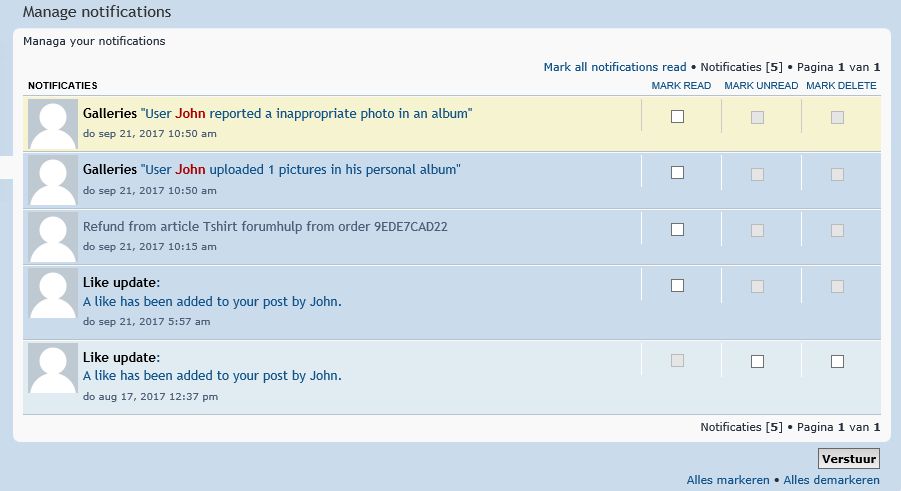Viewport: 901px width, 491px height.
Task: Check Mark Delete for aug 17 like update
Action: point(837,361)
